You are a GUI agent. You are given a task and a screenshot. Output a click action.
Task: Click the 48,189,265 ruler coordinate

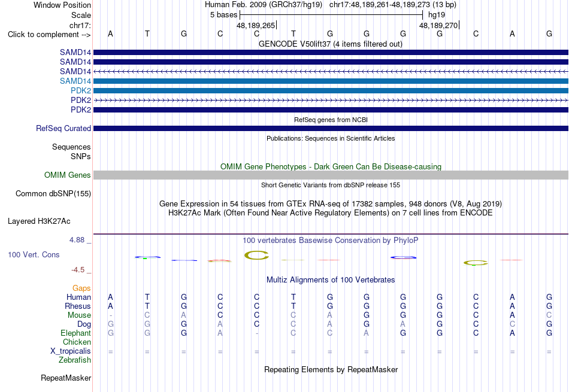(256, 25)
